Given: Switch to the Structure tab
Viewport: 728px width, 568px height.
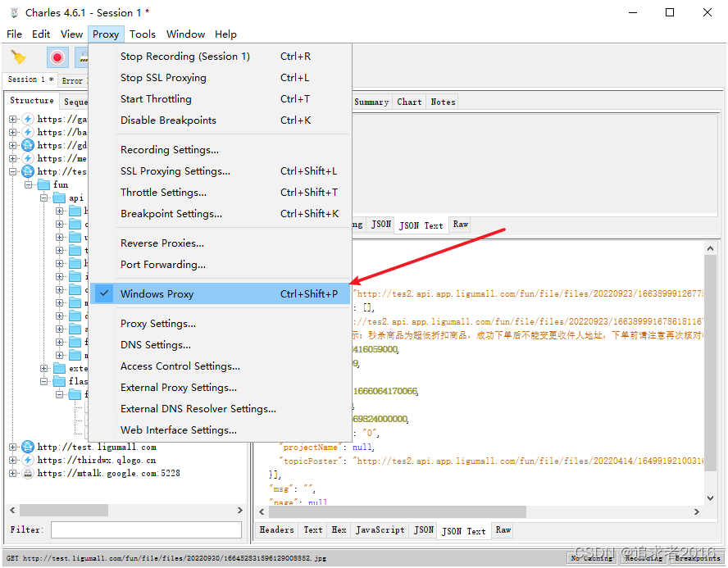Looking at the screenshot, I should (x=32, y=100).
